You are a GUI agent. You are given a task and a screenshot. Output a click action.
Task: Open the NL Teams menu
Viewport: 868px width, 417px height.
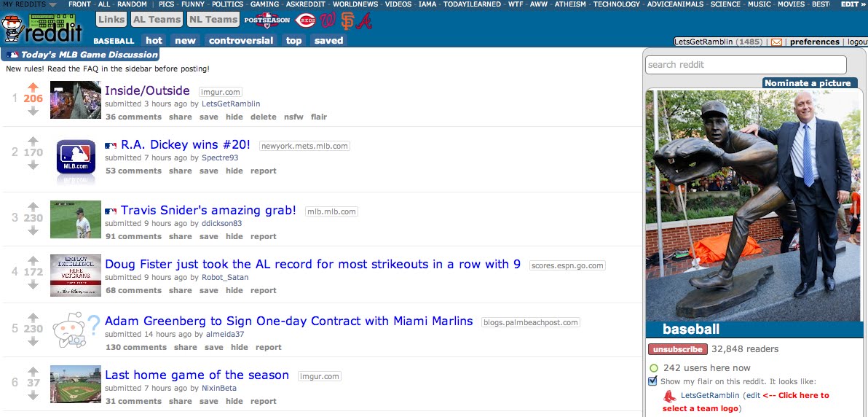click(213, 20)
